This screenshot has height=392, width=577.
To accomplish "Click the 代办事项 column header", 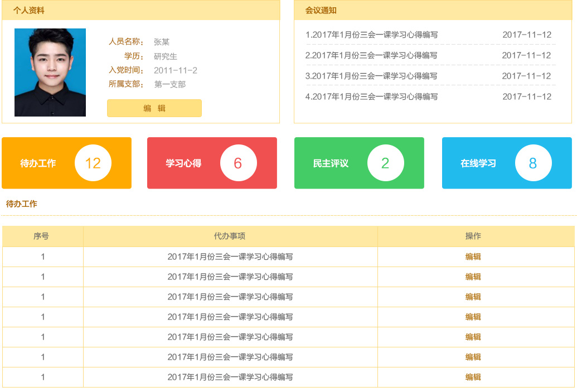I will tap(230, 236).
